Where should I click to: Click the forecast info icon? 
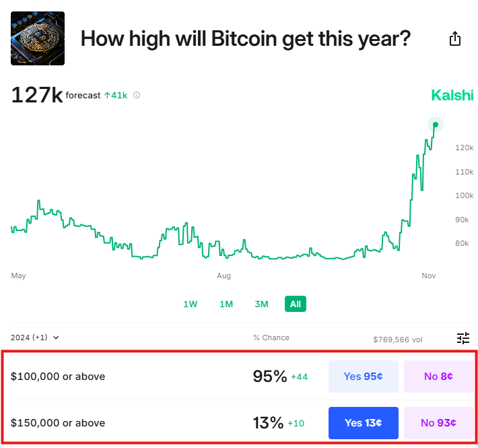[137, 96]
